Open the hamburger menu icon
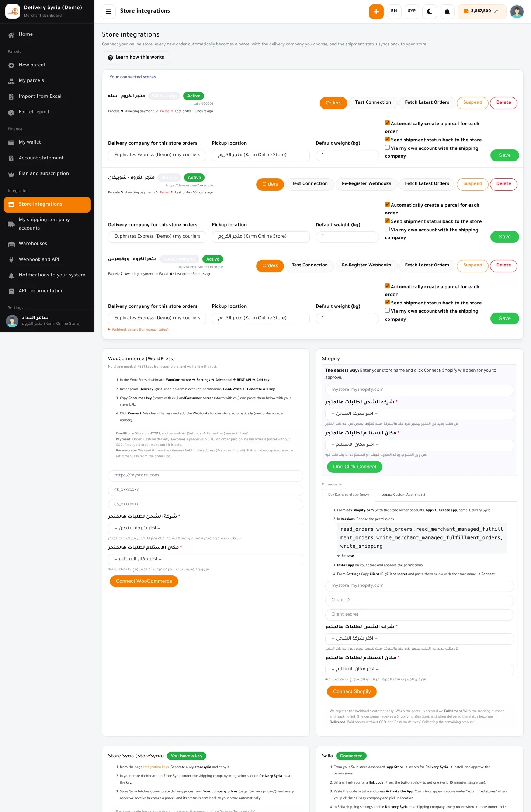This screenshot has width=531, height=812. pyautogui.click(x=108, y=11)
